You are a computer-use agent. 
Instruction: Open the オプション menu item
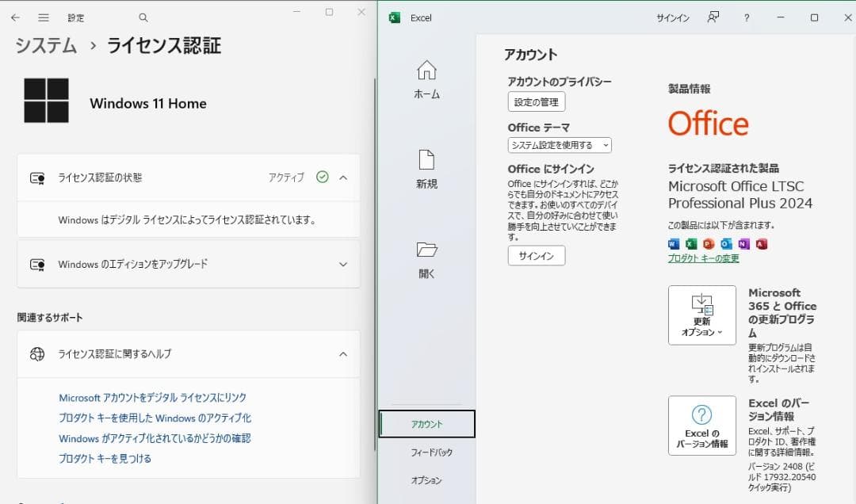point(427,479)
